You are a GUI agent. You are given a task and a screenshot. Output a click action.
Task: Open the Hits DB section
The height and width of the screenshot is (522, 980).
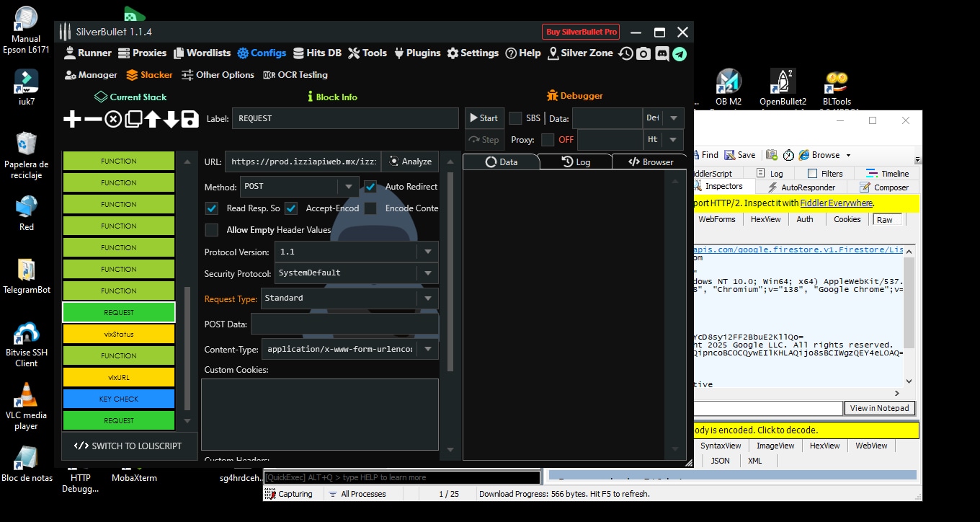coord(316,53)
